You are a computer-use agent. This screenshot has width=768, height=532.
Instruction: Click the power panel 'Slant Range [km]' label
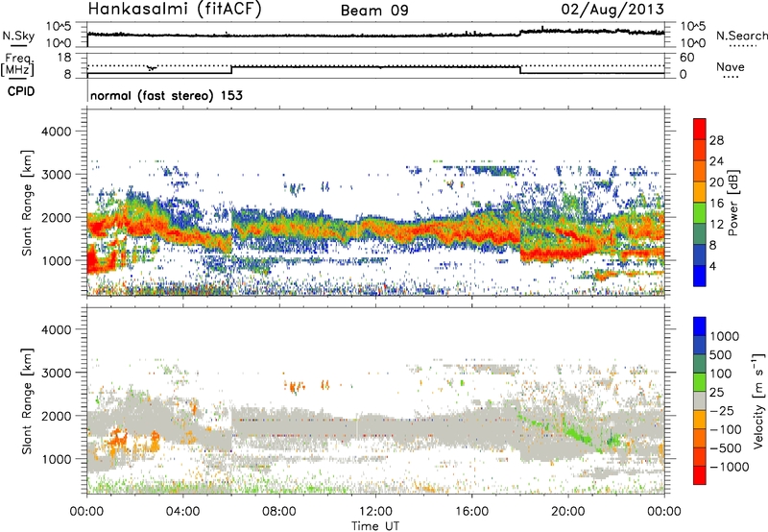click(27, 204)
